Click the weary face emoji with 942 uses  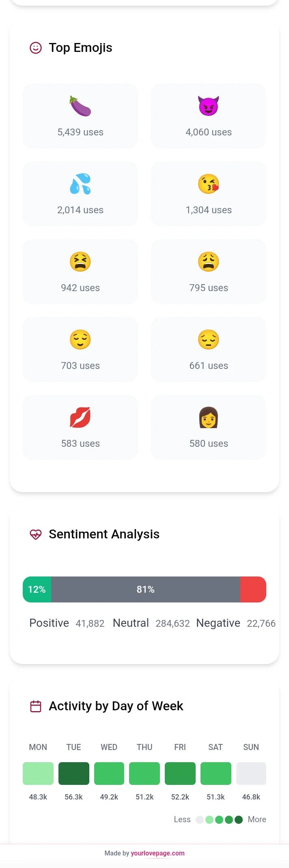[80, 271]
